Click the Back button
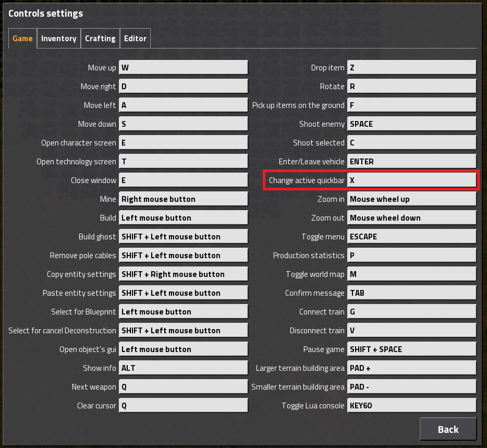 (448, 429)
